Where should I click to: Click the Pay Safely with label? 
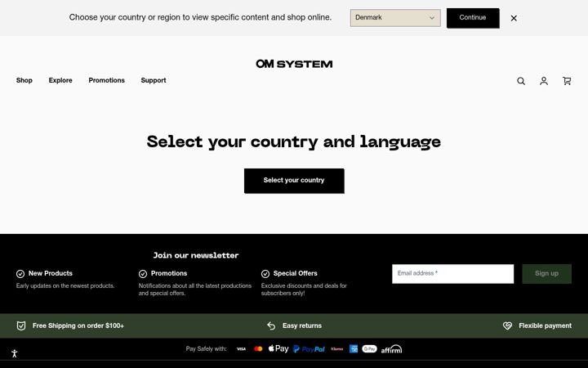tap(207, 349)
